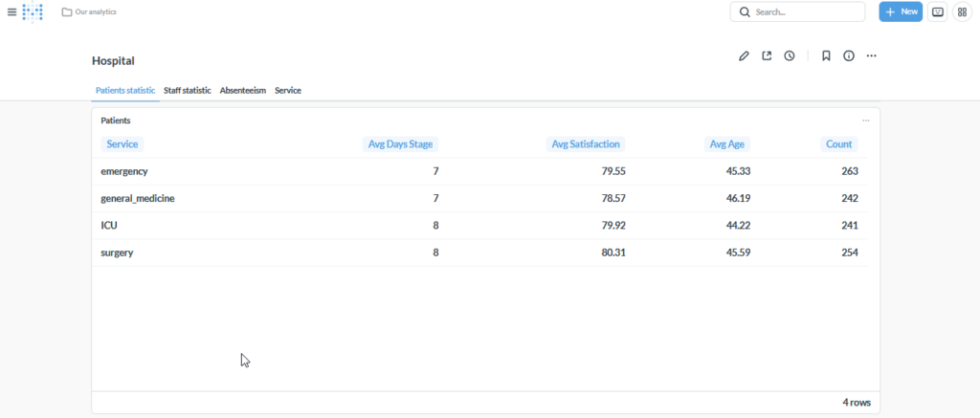Click days value 7 in general_medicine row
This screenshot has width=980, height=418.
435,199
